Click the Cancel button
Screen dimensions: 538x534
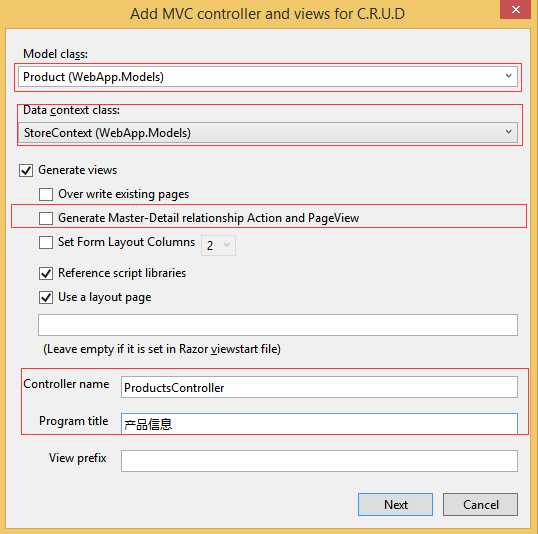tap(480, 504)
